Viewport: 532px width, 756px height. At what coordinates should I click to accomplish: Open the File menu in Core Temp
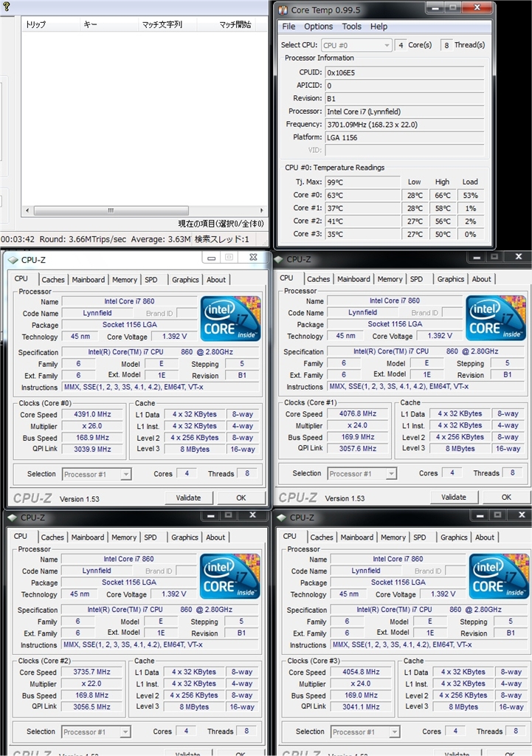(x=289, y=27)
